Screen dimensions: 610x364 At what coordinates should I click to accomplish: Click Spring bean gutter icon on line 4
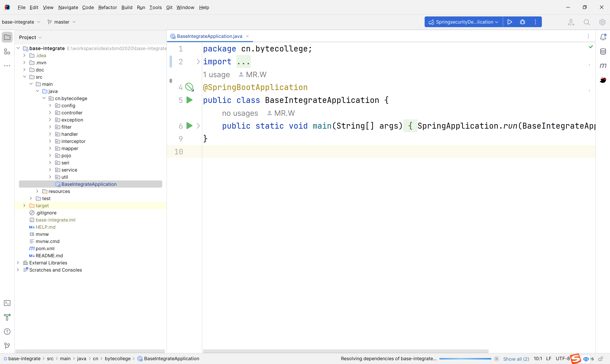click(189, 87)
